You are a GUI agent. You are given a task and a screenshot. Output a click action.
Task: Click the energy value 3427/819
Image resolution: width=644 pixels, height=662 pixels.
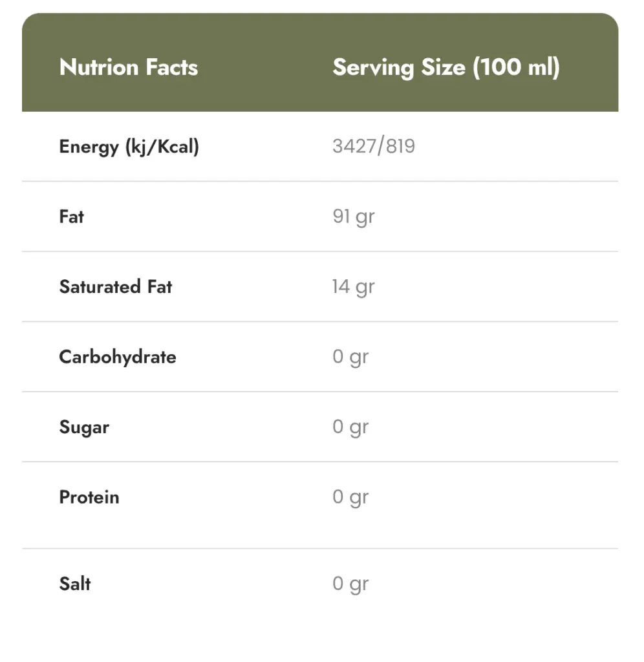click(x=374, y=146)
